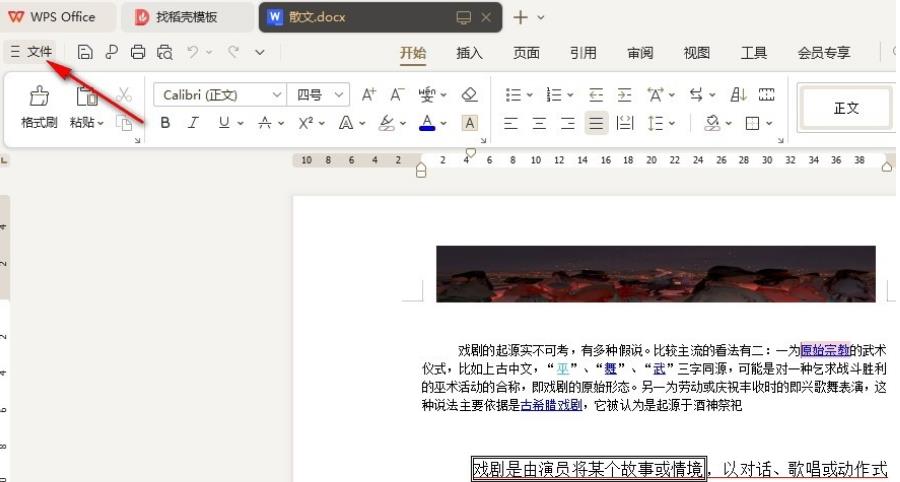
Task: Click the text effects outlined A icon
Action: click(x=346, y=123)
